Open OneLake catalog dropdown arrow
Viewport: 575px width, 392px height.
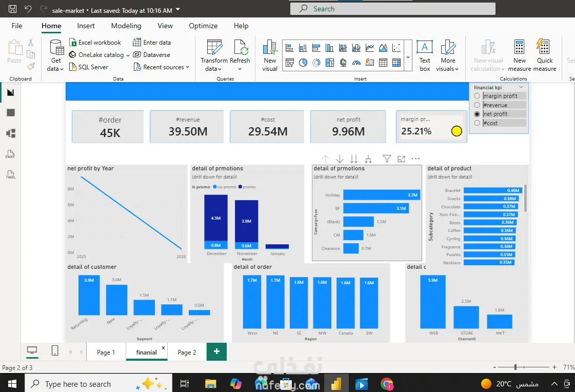[x=128, y=55]
